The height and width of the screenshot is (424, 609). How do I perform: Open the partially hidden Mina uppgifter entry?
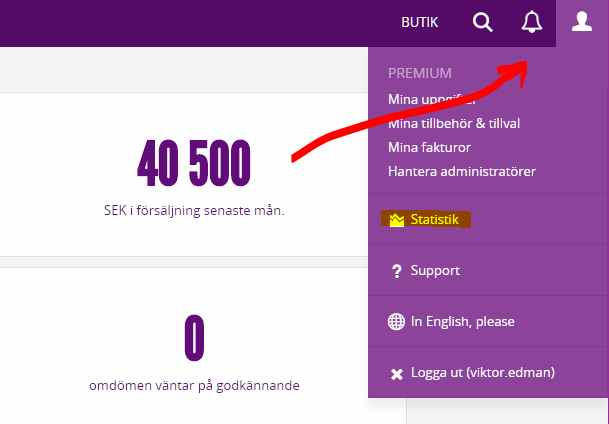coord(432,99)
